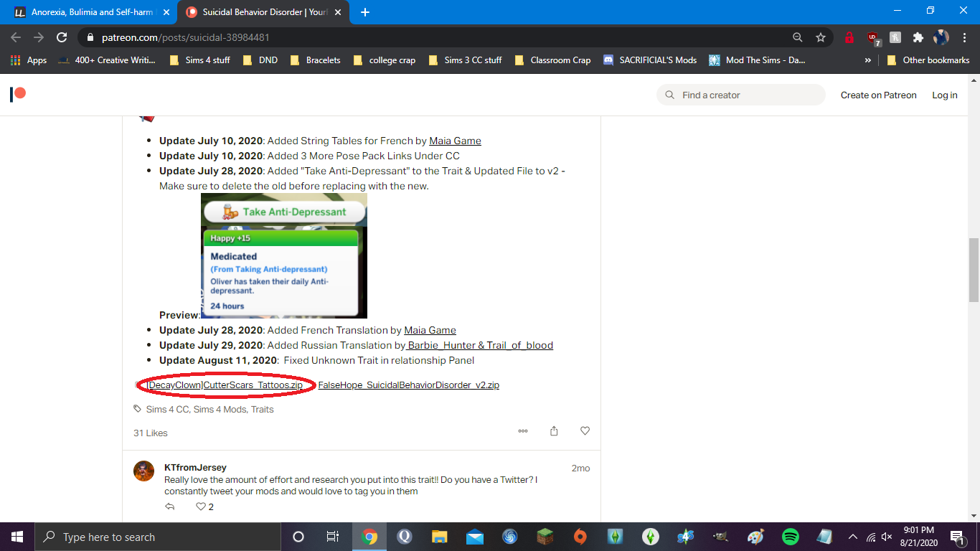Go back to the previous page

click(16, 37)
